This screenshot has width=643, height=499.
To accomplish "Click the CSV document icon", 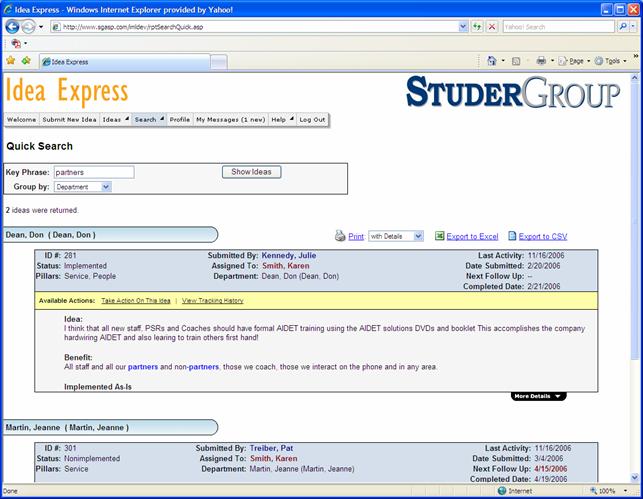I will click(512, 236).
